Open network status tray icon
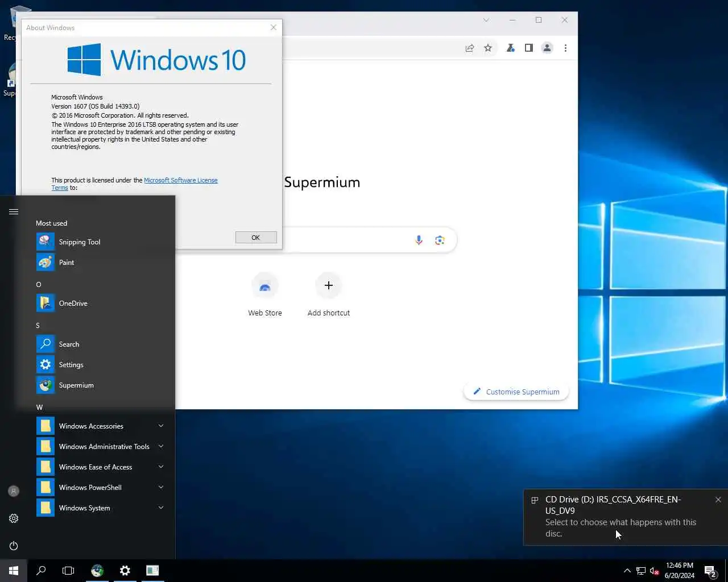728x582 pixels. click(641, 571)
